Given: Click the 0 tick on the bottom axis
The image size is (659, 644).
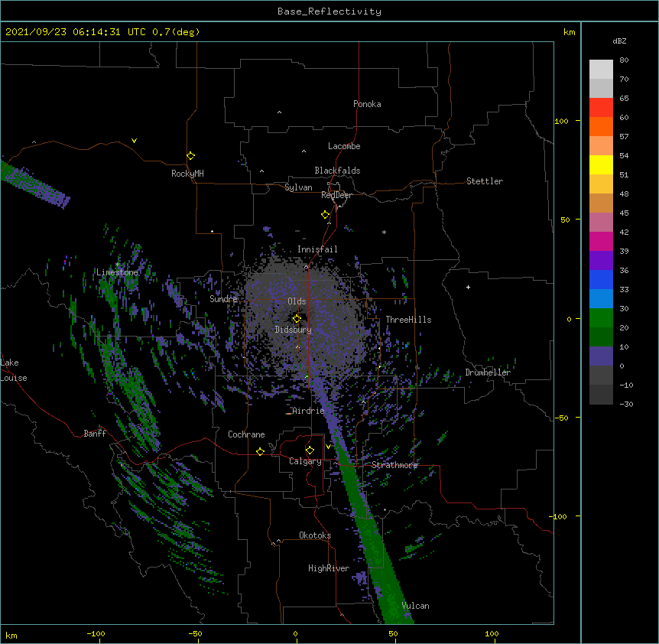Looking at the screenshot, I should click(295, 633).
